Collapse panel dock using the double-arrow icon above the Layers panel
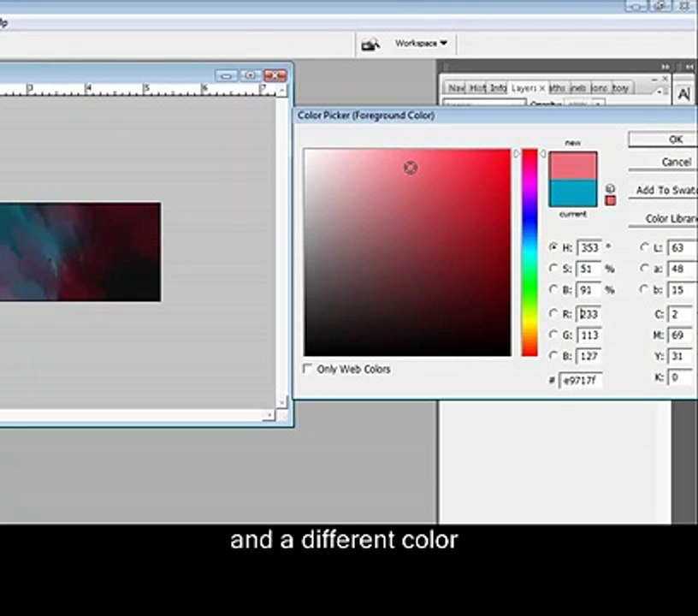The image size is (698, 616). pos(665,67)
